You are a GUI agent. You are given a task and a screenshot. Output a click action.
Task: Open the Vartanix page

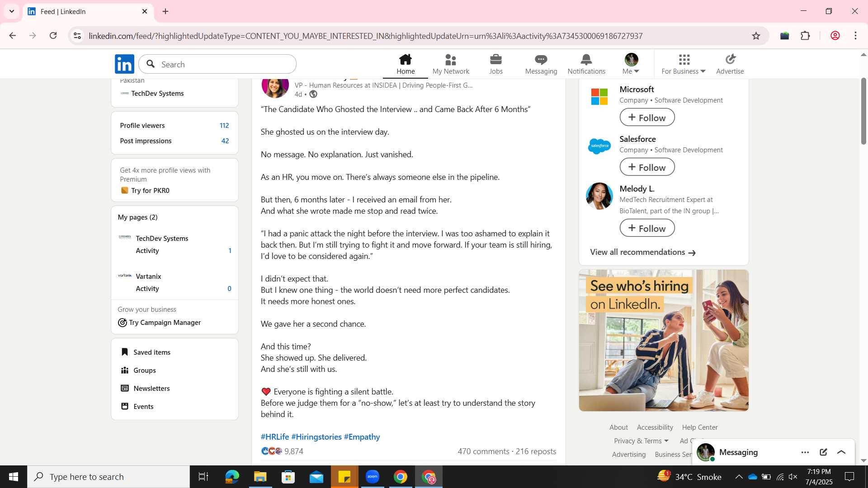pos(148,277)
